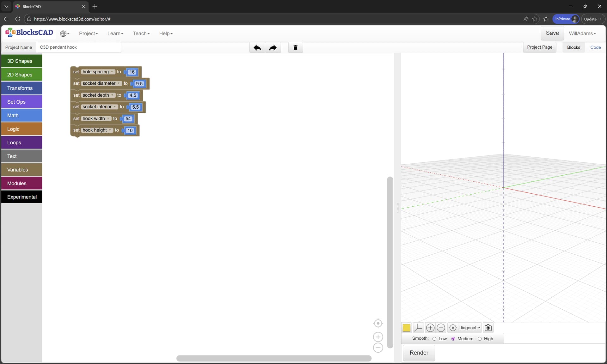Select Low smoothness option
The height and width of the screenshot is (364, 607).
pos(434,339)
